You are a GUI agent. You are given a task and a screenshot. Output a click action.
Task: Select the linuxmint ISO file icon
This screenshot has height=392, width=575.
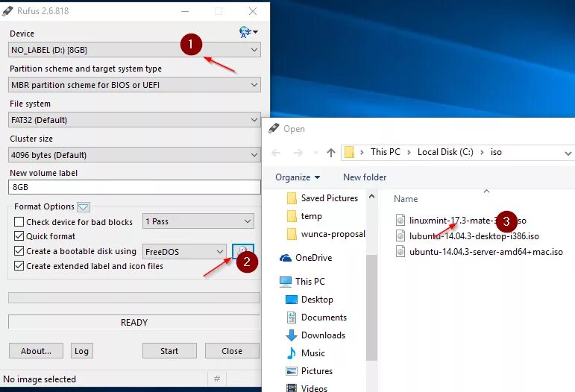[400, 220]
